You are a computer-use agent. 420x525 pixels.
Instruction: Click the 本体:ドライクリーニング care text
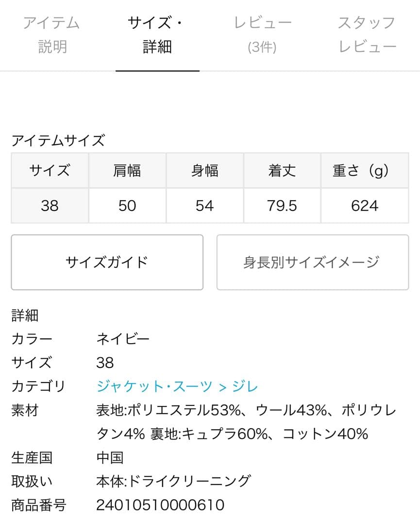[x=173, y=481]
